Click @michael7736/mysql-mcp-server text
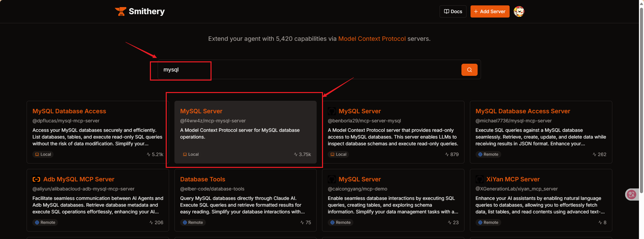This screenshot has width=644, height=239. pyautogui.click(x=514, y=121)
